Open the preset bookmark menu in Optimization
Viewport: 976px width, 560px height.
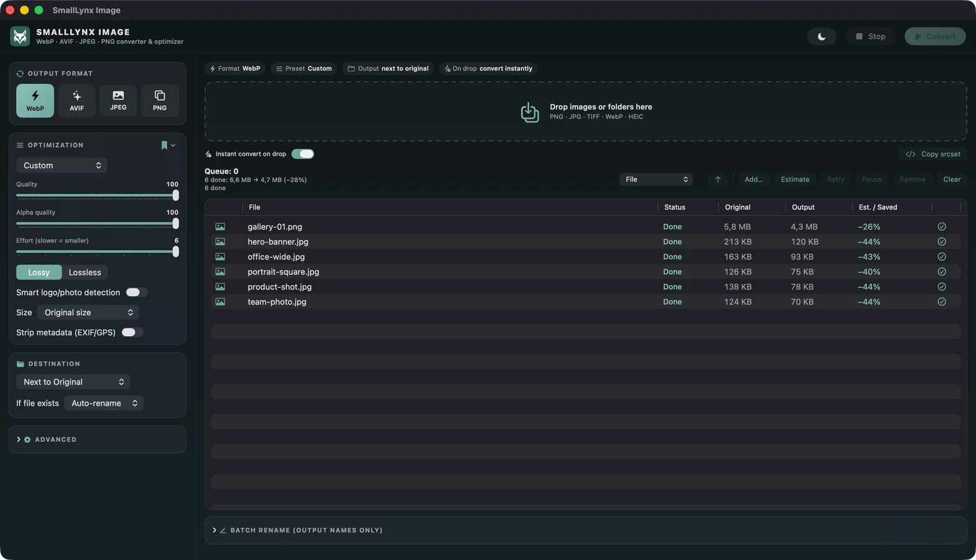tap(168, 145)
